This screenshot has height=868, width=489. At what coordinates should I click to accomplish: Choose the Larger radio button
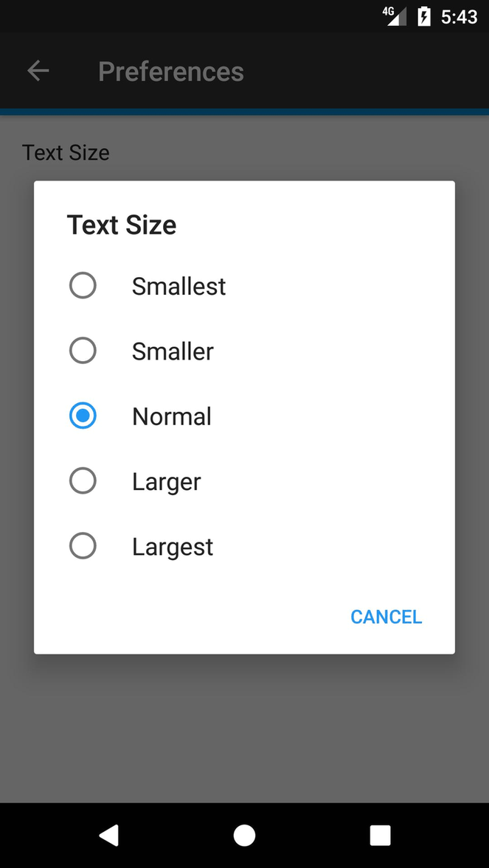(x=83, y=481)
